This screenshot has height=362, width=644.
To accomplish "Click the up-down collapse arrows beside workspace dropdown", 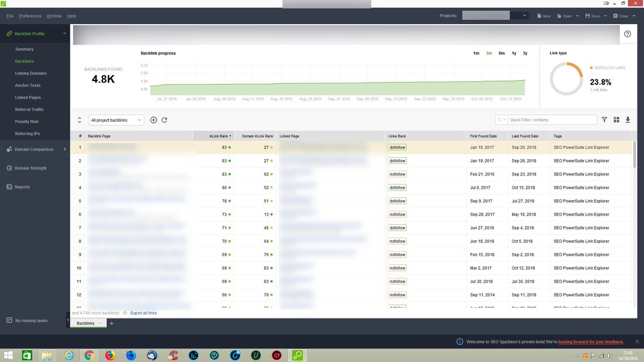I will pyautogui.click(x=79, y=120).
